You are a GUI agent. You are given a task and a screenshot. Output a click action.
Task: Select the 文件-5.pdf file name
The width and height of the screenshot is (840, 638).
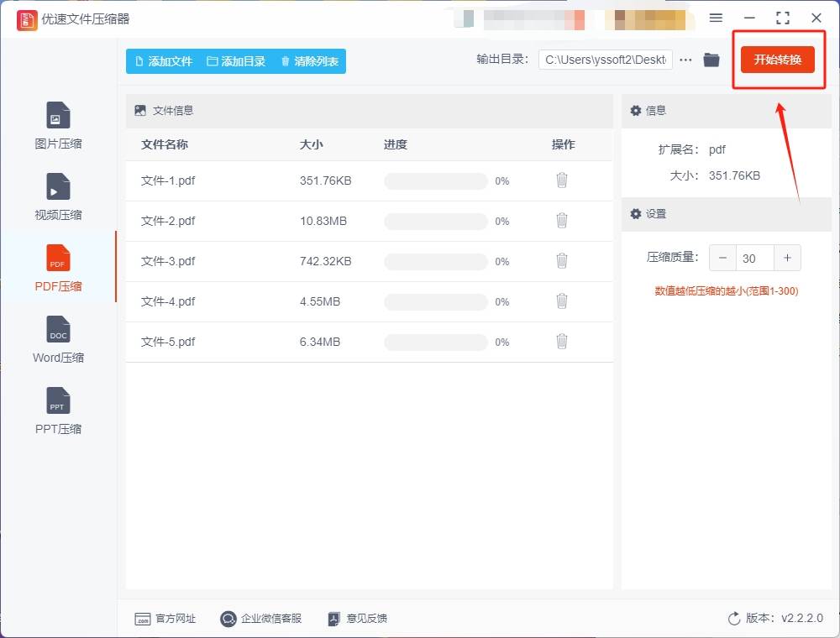(x=168, y=342)
